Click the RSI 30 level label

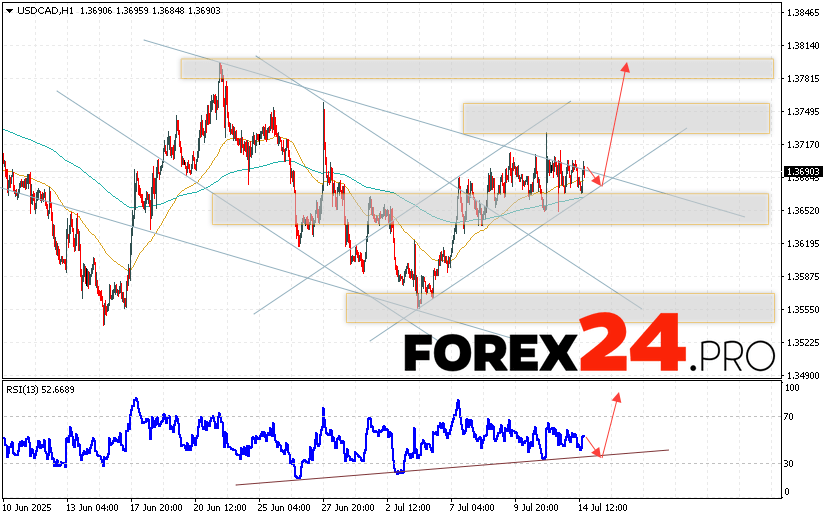coord(790,463)
